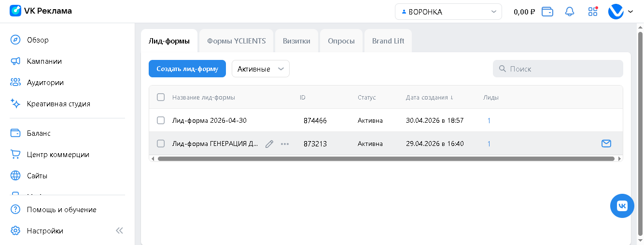
Task: Click the VK Реклама logo icon
Action: click(15, 11)
